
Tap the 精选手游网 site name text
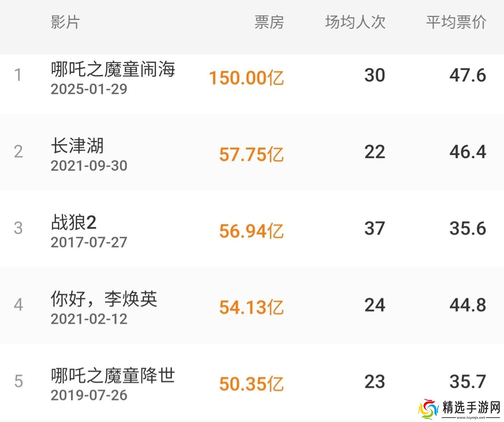click(x=471, y=407)
